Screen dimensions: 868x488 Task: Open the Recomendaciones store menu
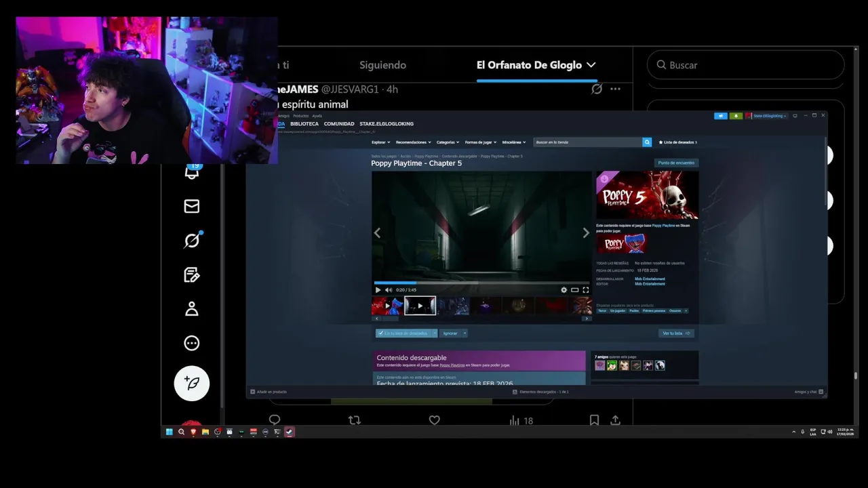[x=414, y=142]
